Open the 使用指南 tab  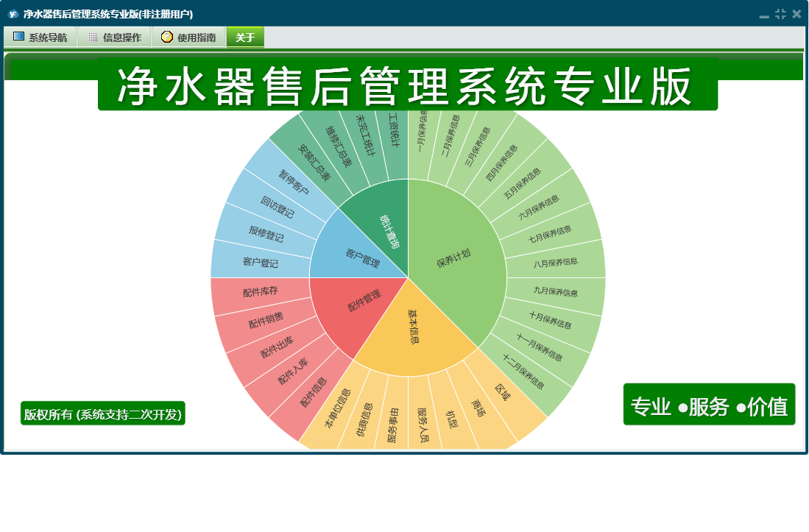point(189,37)
